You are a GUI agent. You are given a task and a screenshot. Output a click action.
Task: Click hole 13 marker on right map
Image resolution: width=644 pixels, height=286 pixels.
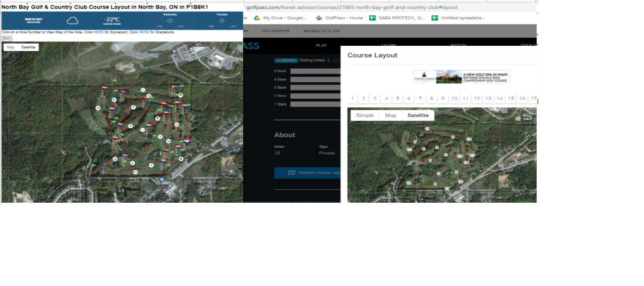tap(472, 155)
